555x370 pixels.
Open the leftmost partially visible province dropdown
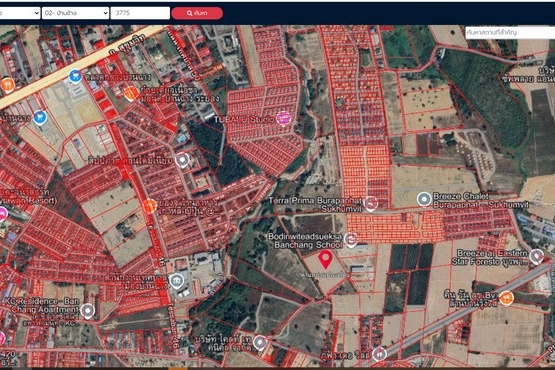pos(19,13)
